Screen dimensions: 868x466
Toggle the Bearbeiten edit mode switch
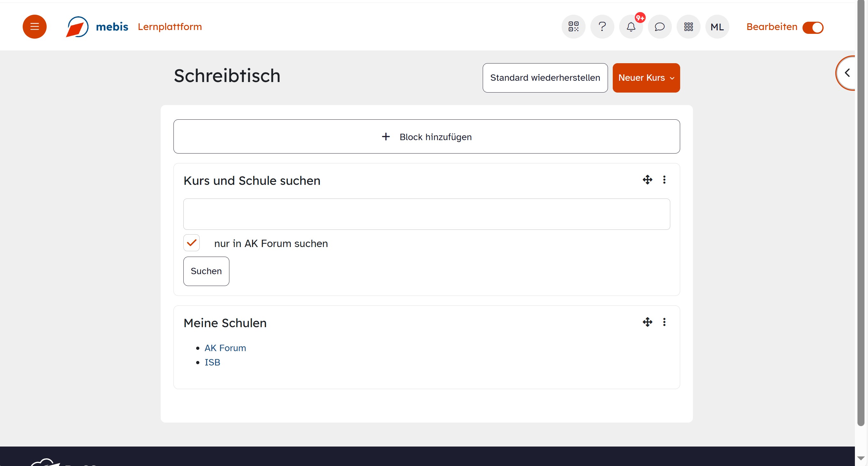point(812,28)
